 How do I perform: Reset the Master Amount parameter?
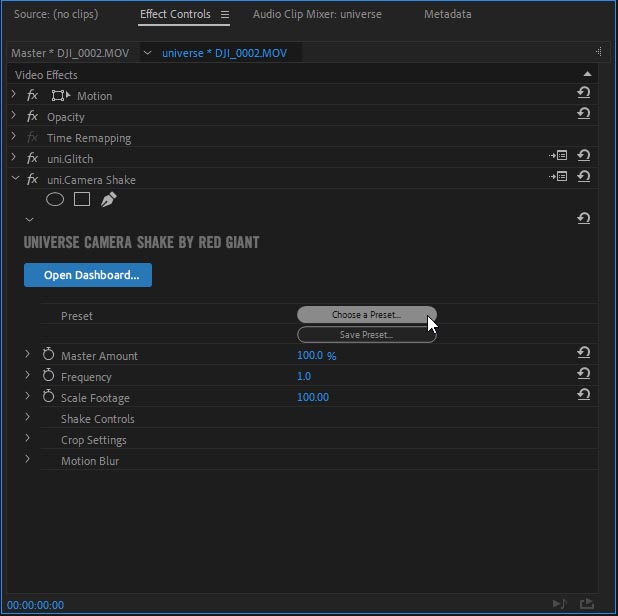tap(583, 353)
